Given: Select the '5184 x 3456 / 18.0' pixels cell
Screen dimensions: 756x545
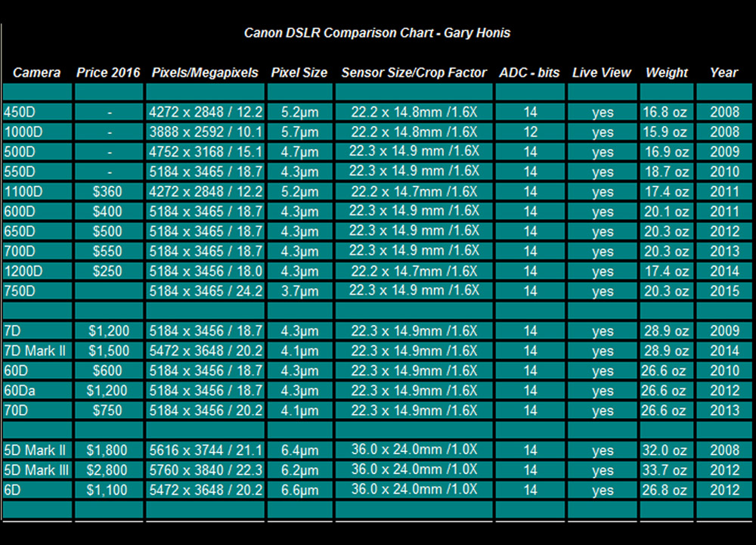Looking at the screenshot, I should click(x=206, y=271).
